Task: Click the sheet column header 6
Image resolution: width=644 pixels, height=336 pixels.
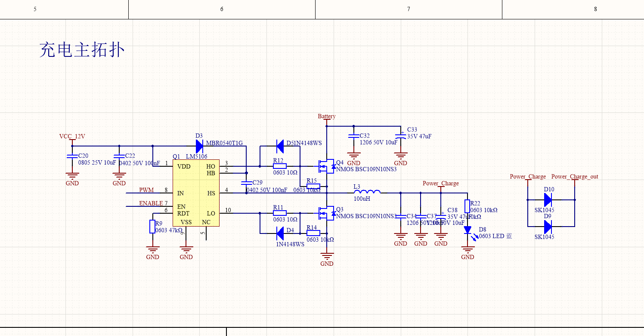Action: coord(222,9)
